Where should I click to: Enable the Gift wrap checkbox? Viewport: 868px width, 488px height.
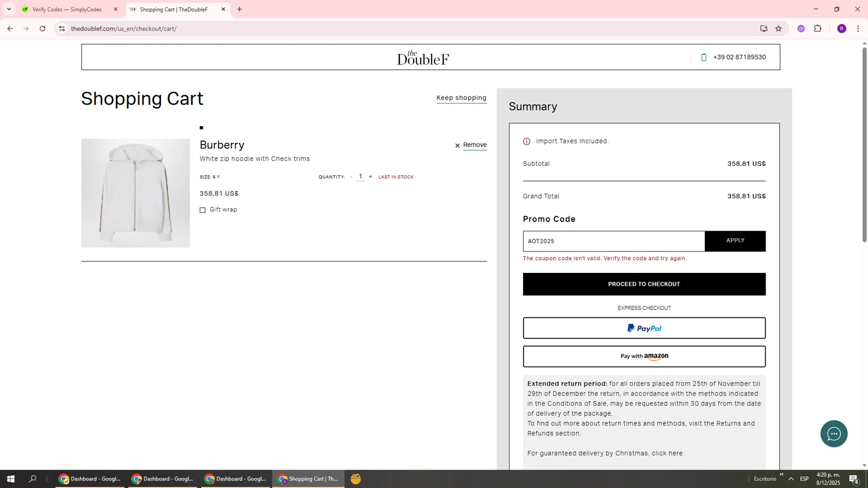[x=203, y=210]
